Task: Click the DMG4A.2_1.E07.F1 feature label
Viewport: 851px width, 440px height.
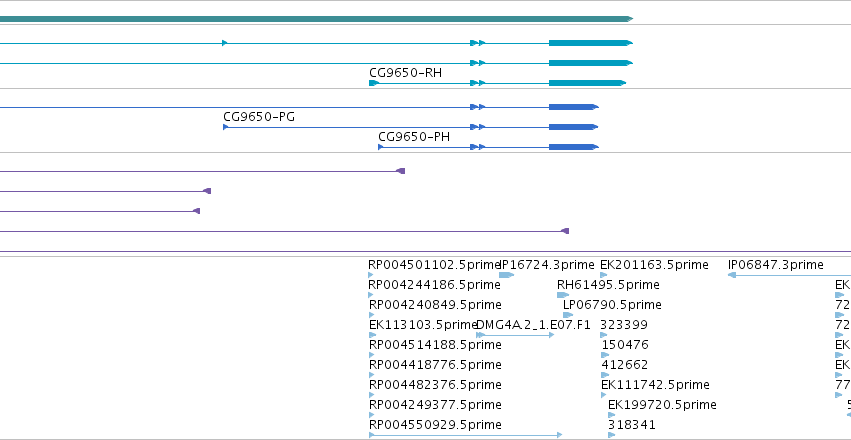Action: coord(533,325)
